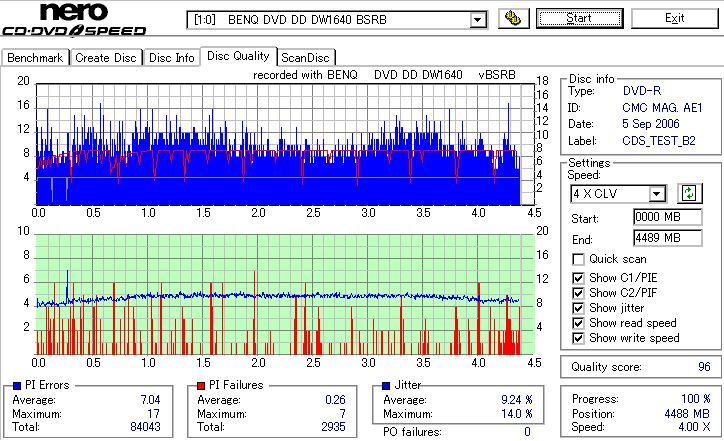
Task: Enable the Quick scan checkbox
Action: pyautogui.click(x=578, y=260)
